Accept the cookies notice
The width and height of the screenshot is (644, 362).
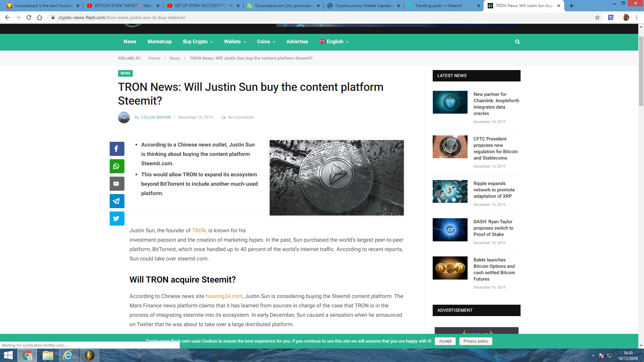(x=445, y=341)
